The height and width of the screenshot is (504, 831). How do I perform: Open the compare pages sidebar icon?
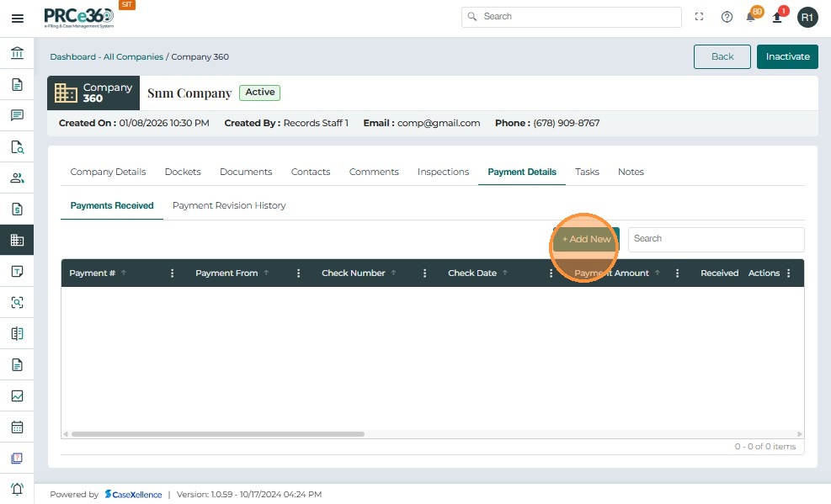(17, 333)
